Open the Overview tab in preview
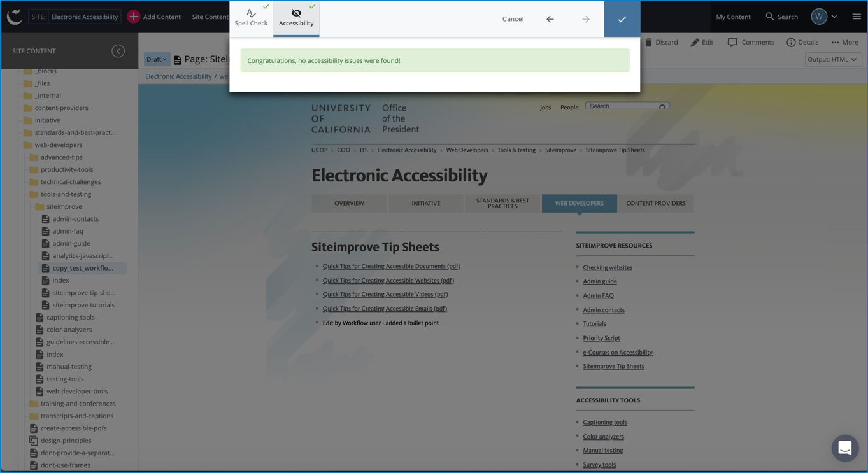 349,204
